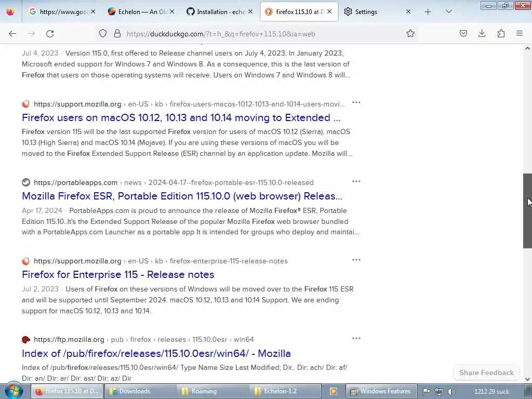This screenshot has height=399, width=532.
Task: Open the Downloads arrow panel
Action: [x=482, y=33]
